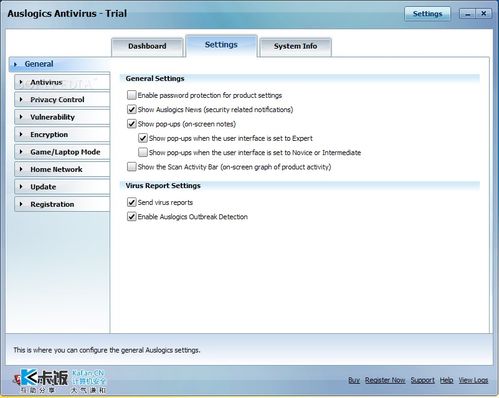Image resolution: width=499 pixels, height=398 pixels.
Task: Toggle Send virus reports checkbox
Action: coord(132,202)
